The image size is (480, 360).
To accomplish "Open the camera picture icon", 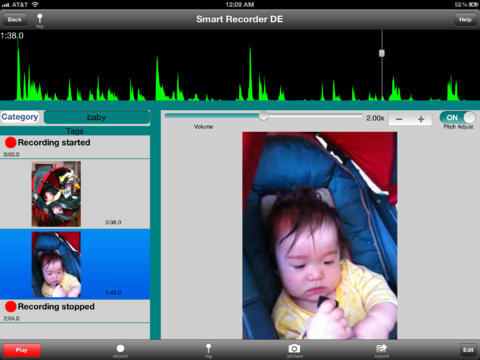I will click(294, 350).
